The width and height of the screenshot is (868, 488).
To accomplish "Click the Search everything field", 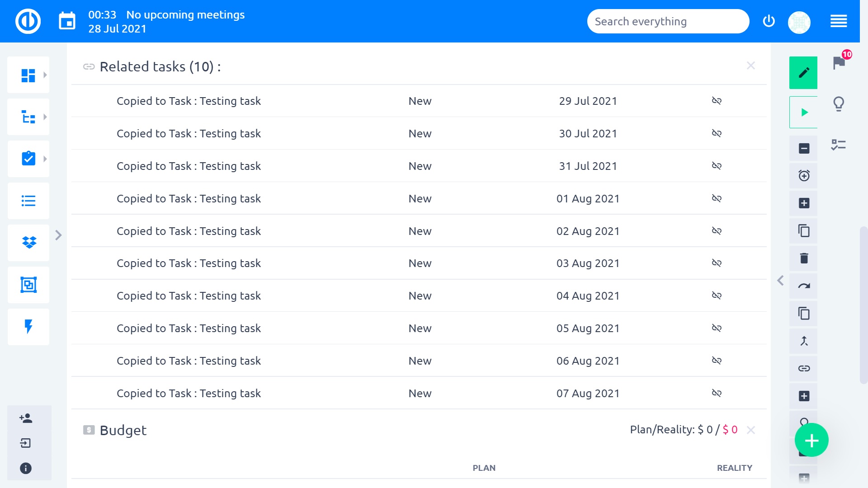I will [668, 21].
